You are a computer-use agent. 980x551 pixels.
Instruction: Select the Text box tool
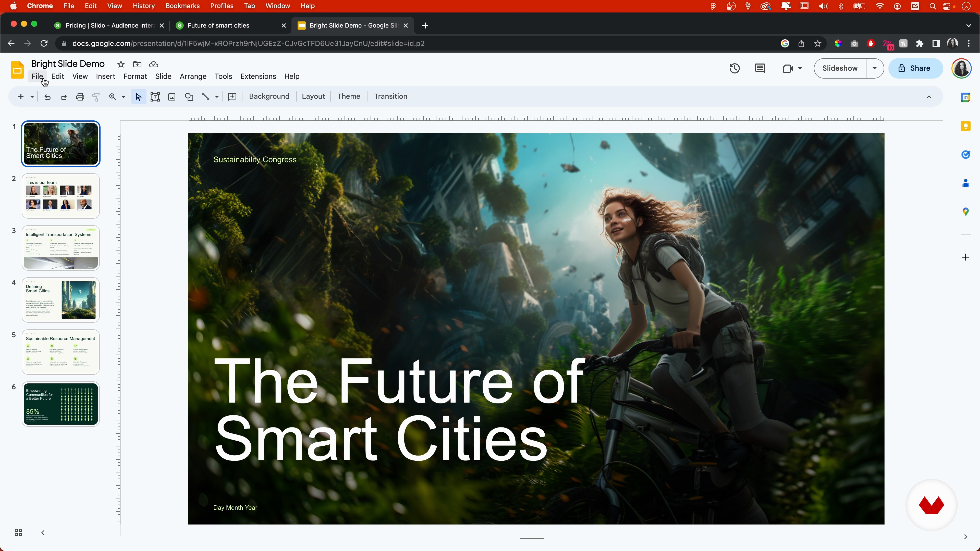[x=155, y=97]
